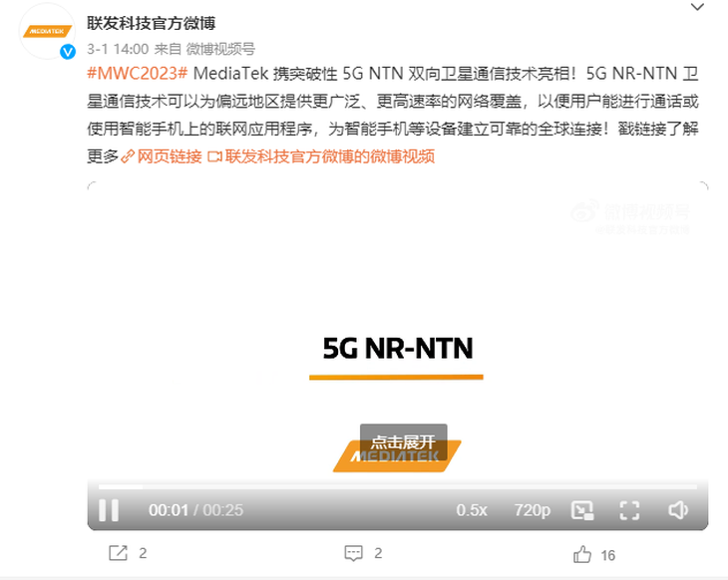Open video in fullscreen mode

(x=629, y=510)
